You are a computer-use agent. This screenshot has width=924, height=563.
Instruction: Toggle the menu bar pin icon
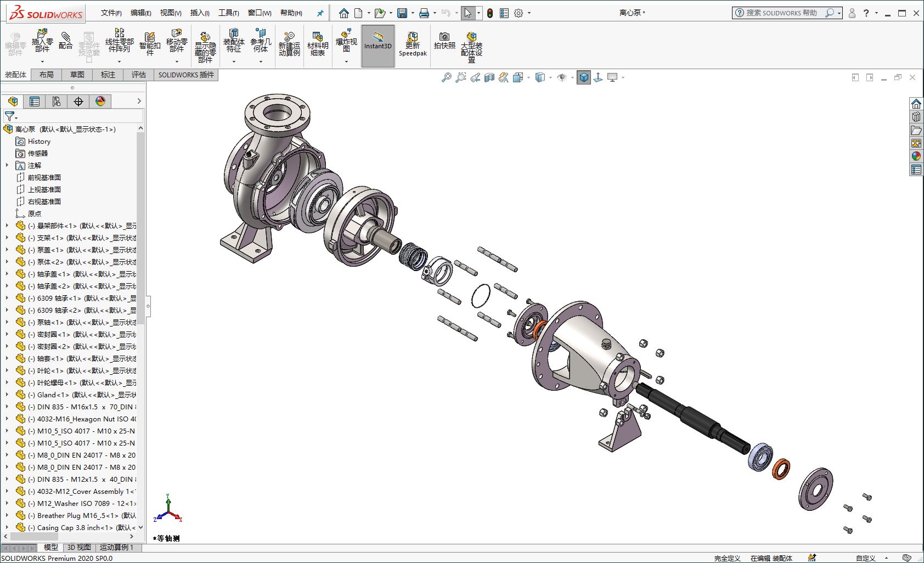(320, 13)
